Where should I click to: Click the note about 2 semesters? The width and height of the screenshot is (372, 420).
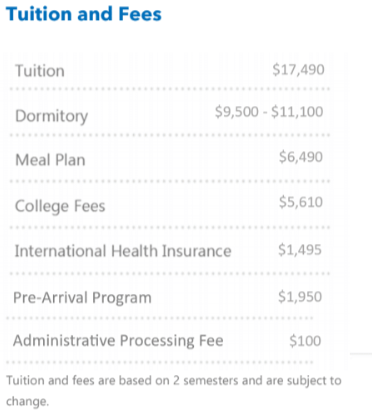coord(174,390)
